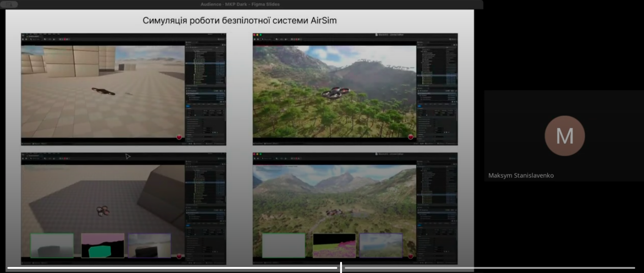Viewport: 644px width, 273px height.
Task: Open the screenshot of the drone on gray floor
Action: coord(124,209)
